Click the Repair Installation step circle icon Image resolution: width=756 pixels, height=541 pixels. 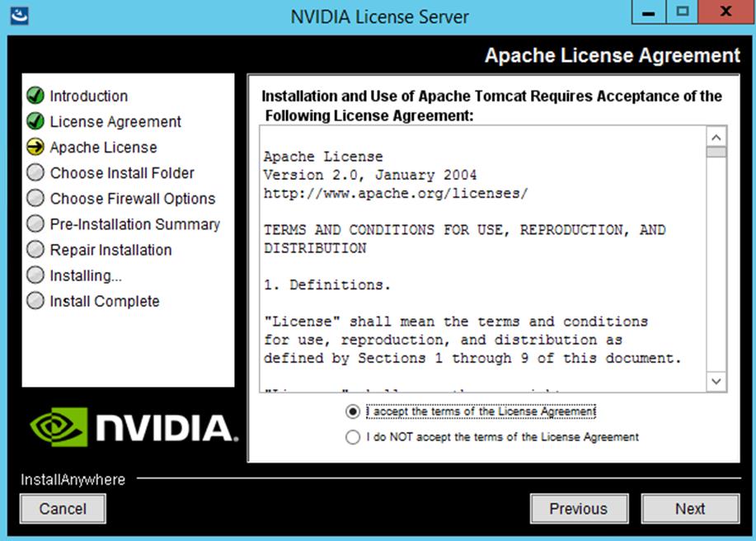[x=35, y=249]
